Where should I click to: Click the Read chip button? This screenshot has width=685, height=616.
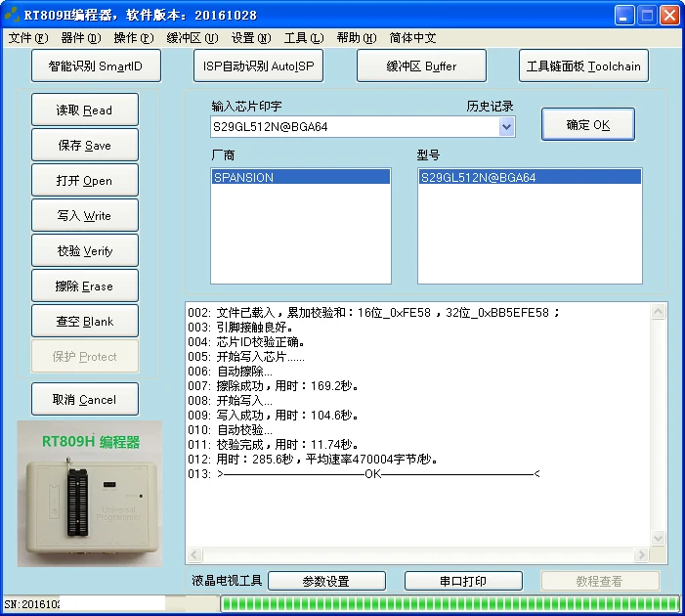(85, 110)
